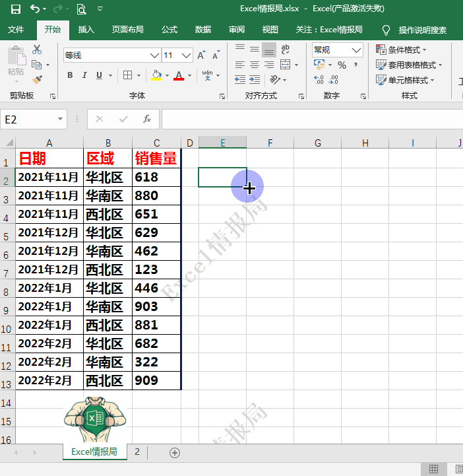463x476 pixels.
Task: Select Top Align icon
Action: click(240, 49)
